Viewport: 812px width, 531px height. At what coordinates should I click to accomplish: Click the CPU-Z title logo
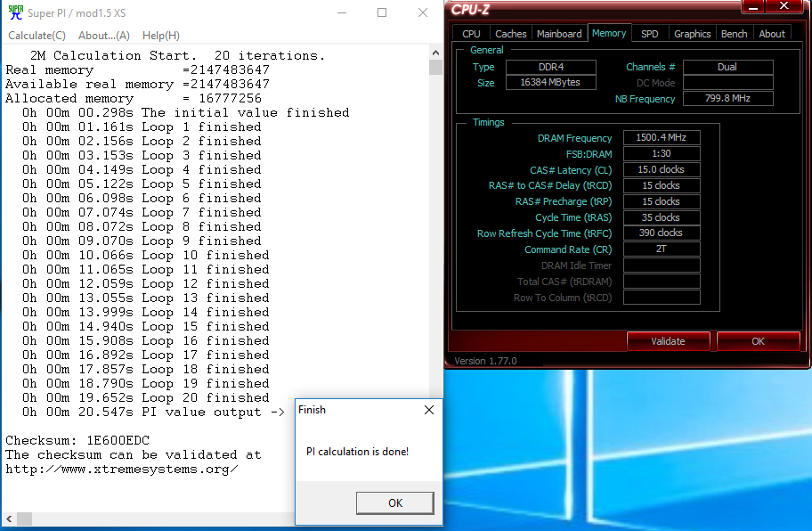pos(470,10)
